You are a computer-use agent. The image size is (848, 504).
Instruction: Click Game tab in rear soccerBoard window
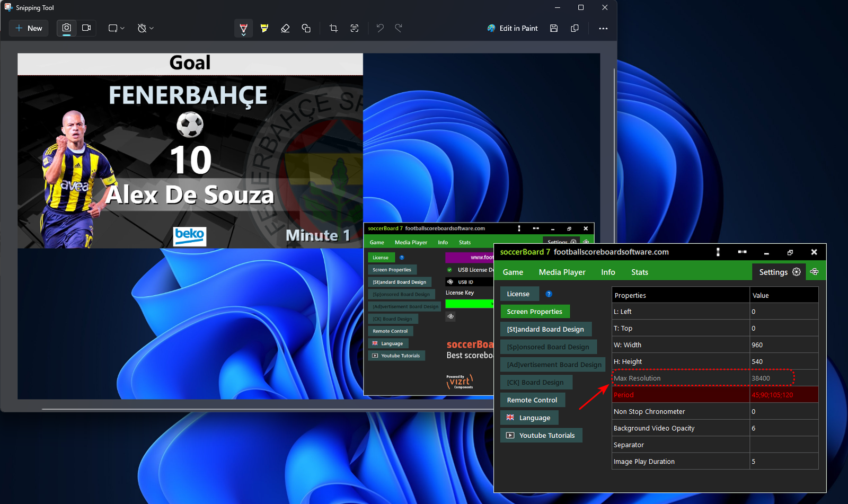[377, 242]
